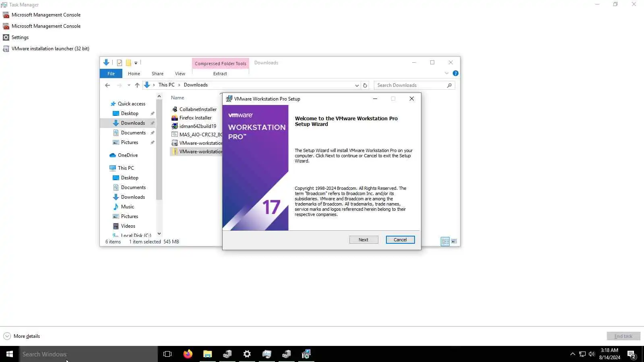Expand the address bar history dropdown

[357, 85]
